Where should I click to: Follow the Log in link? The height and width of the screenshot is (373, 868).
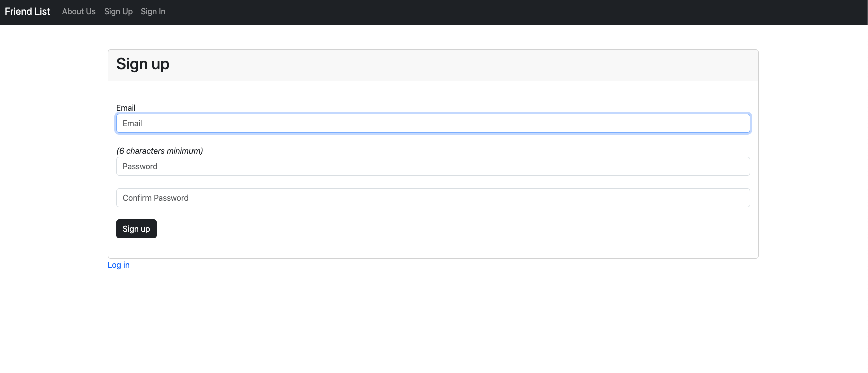coord(118,265)
